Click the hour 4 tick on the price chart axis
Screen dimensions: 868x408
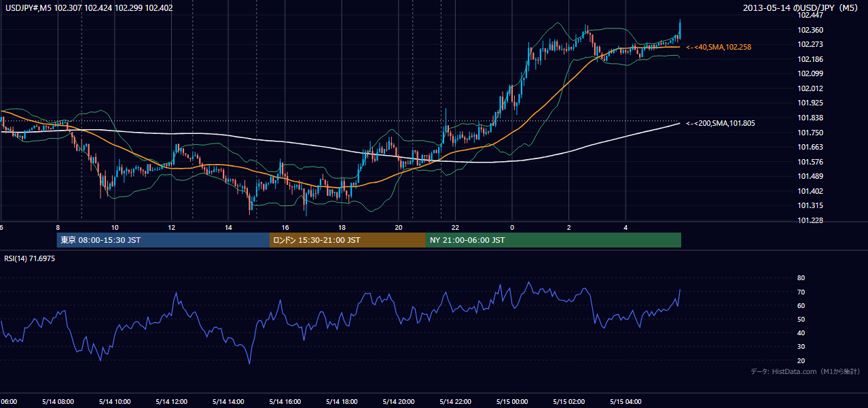pyautogui.click(x=626, y=227)
